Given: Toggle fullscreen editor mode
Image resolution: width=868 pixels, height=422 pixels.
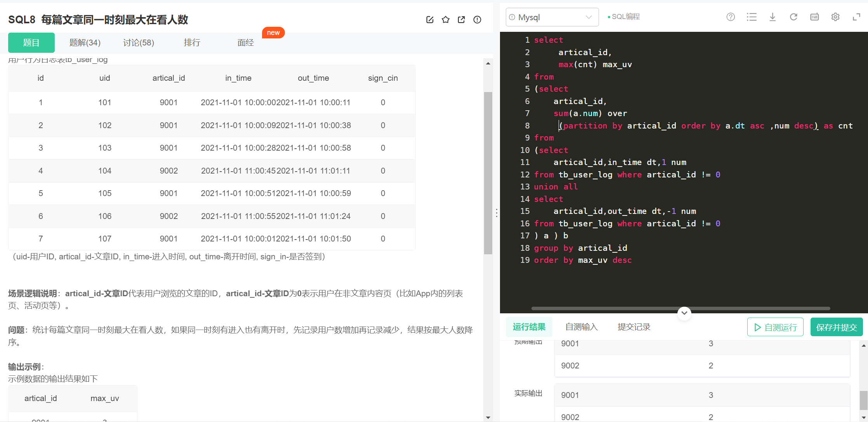Looking at the screenshot, I should (856, 17).
